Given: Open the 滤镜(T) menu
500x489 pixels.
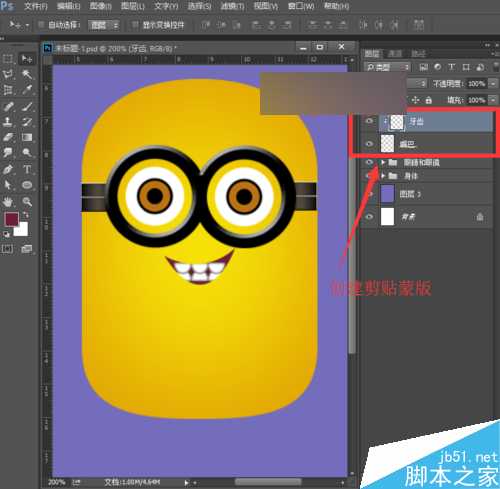Looking at the screenshot, I should coord(232,6).
